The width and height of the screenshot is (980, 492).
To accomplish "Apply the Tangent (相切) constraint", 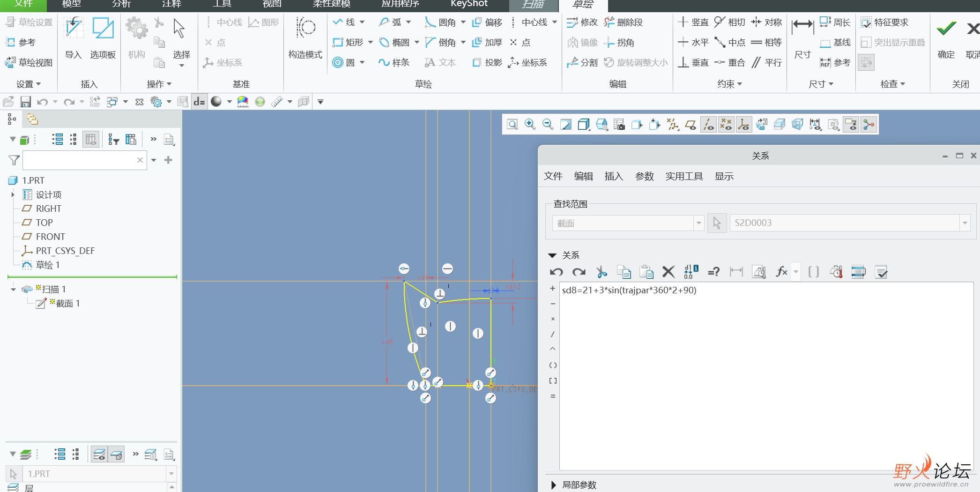I will [730, 22].
